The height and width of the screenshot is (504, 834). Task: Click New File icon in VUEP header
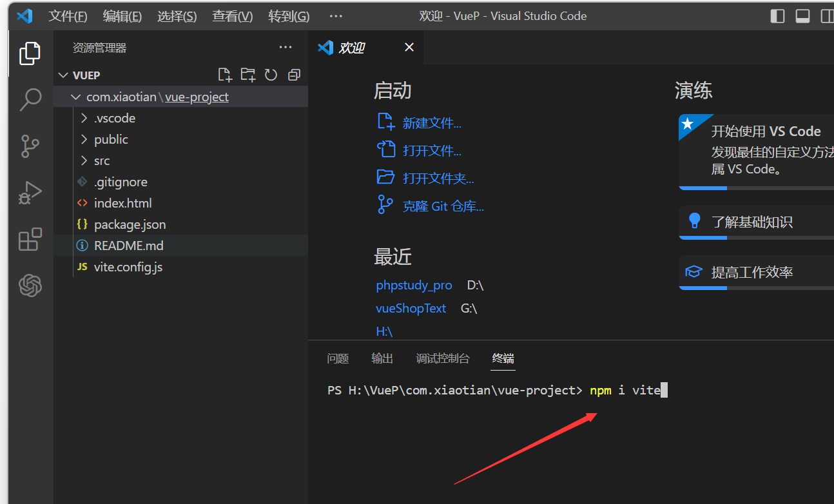point(225,75)
